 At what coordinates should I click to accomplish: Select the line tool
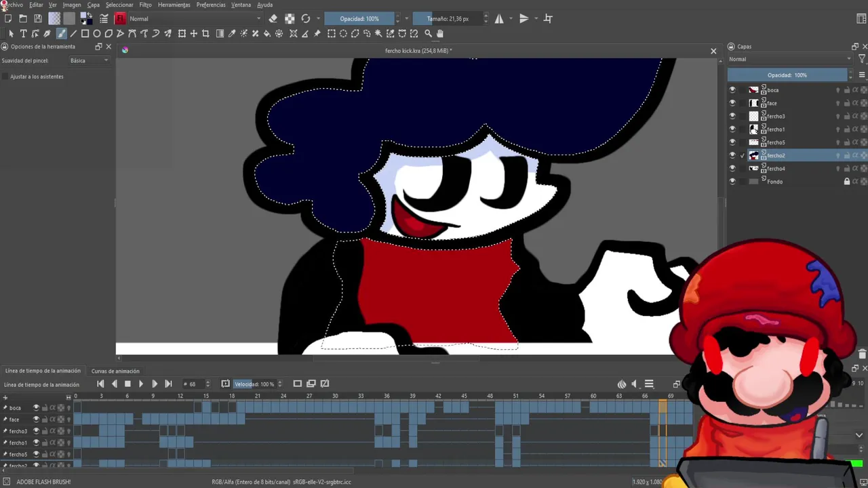pos(73,33)
